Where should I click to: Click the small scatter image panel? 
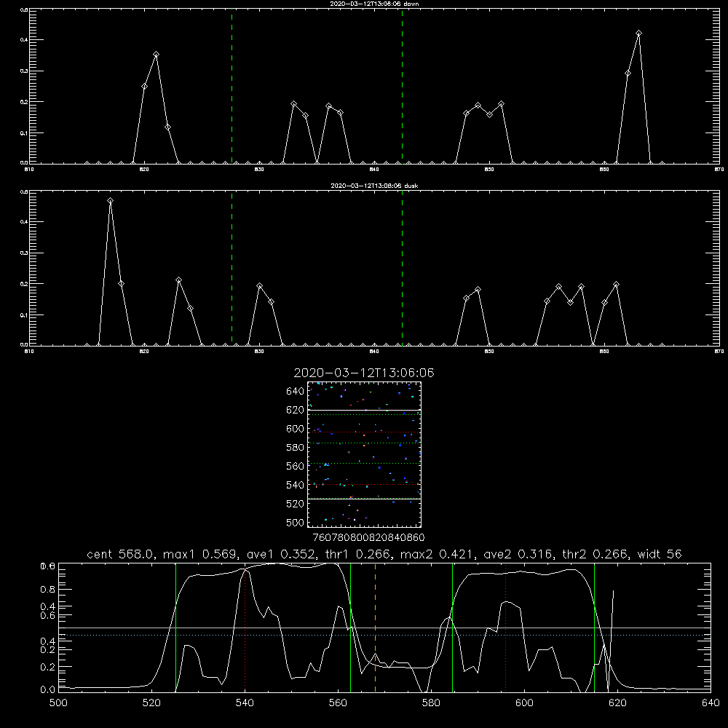click(364, 454)
